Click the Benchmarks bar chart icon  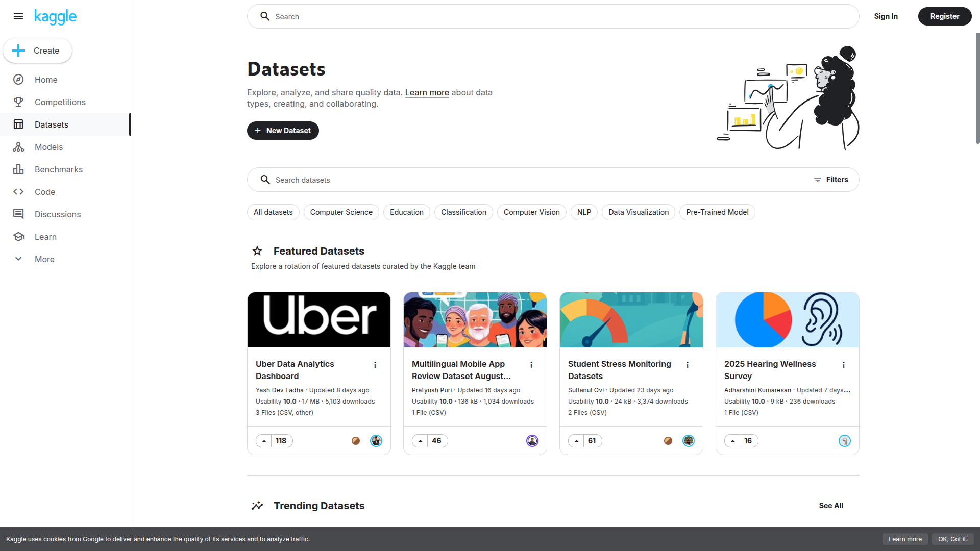pyautogui.click(x=18, y=169)
